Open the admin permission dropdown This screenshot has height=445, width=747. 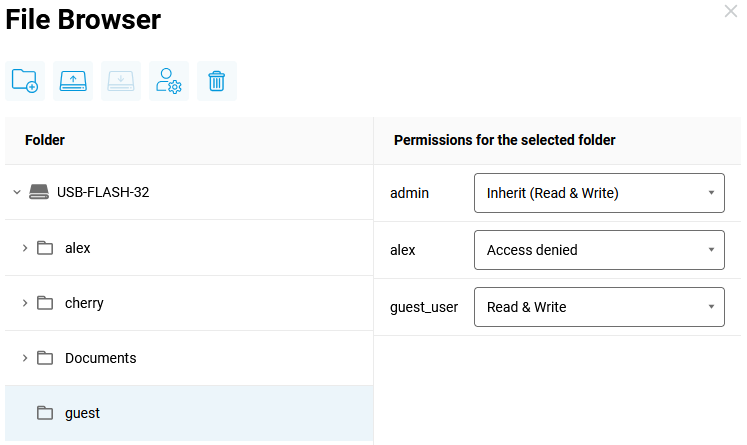[598, 193]
